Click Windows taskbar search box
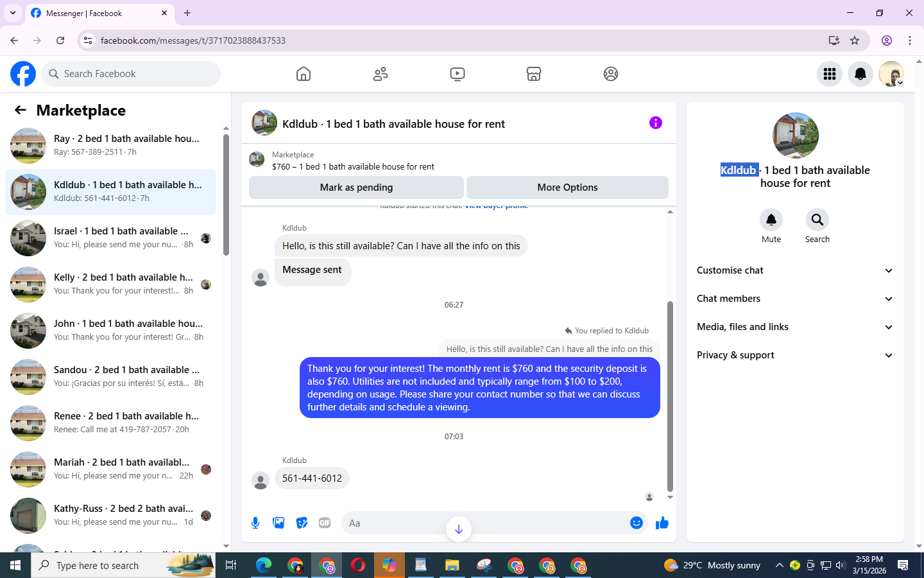The height and width of the screenshot is (578, 924). coord(123,565)
